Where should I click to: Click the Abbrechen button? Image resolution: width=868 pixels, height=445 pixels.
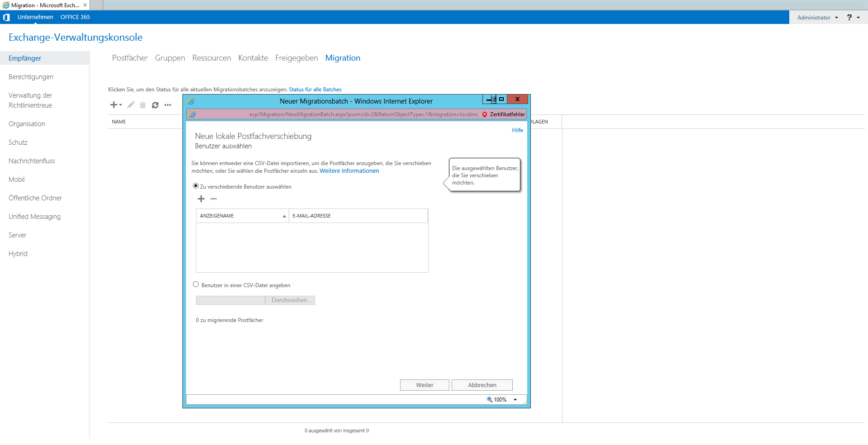click(x=482, y=385)
